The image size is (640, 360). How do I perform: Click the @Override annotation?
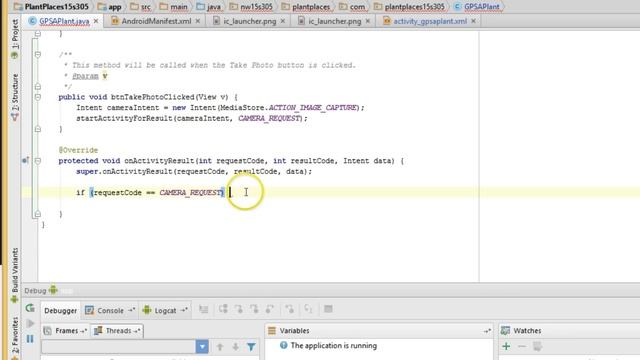coord(78,150)
